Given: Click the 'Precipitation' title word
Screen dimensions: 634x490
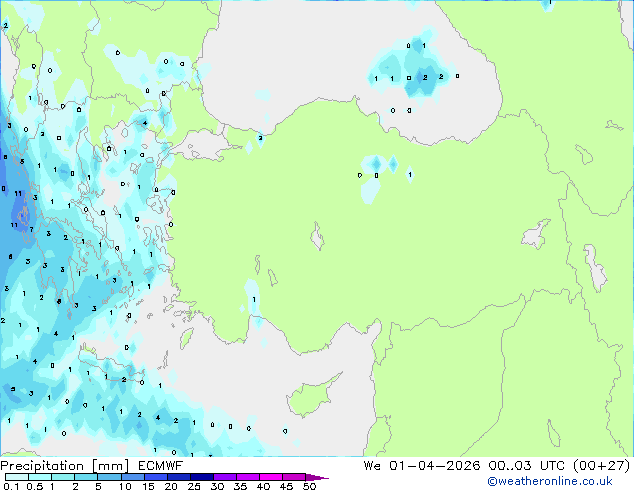Looking at the screenshot, I should point(42,466).
